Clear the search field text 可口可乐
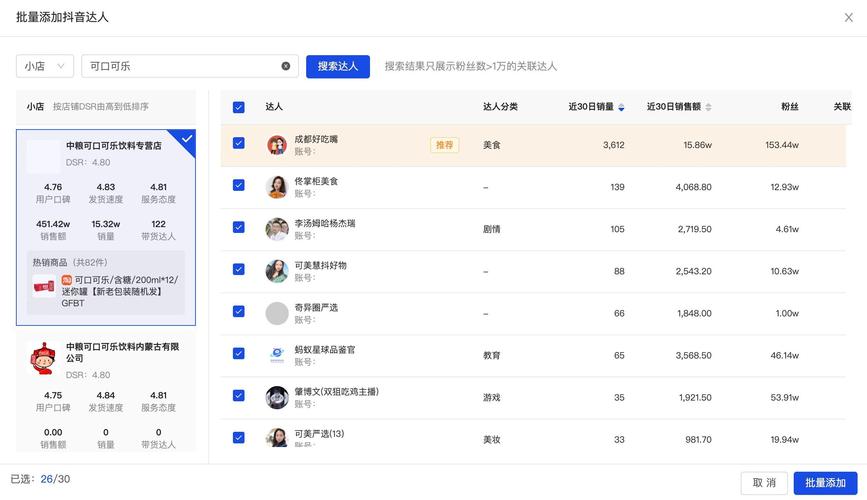 click(285, 66)
